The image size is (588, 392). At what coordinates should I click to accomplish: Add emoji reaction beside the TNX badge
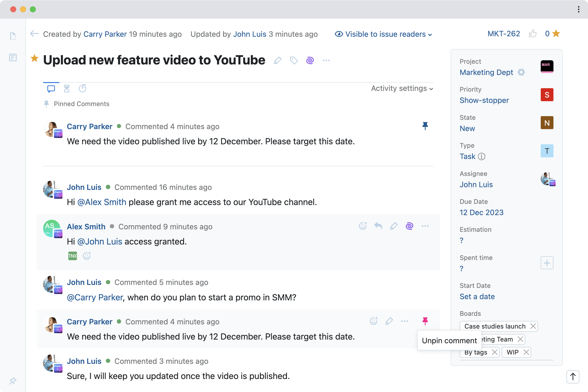[87, 256]
